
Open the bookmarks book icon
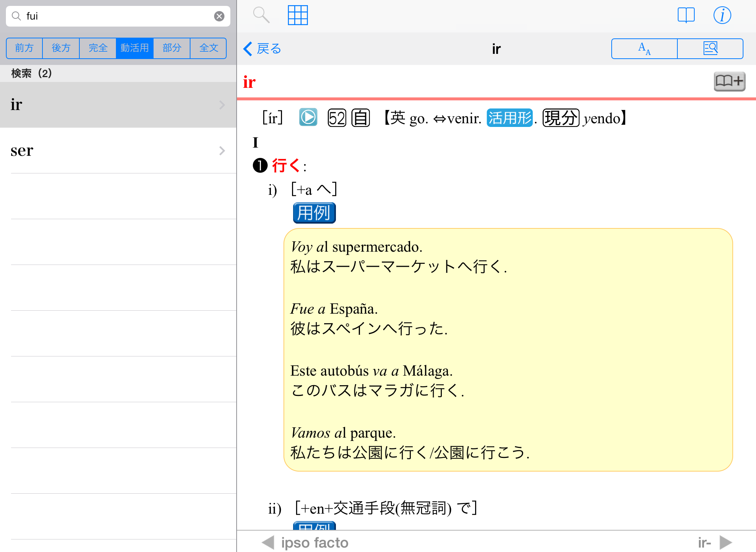pos(686,15)
